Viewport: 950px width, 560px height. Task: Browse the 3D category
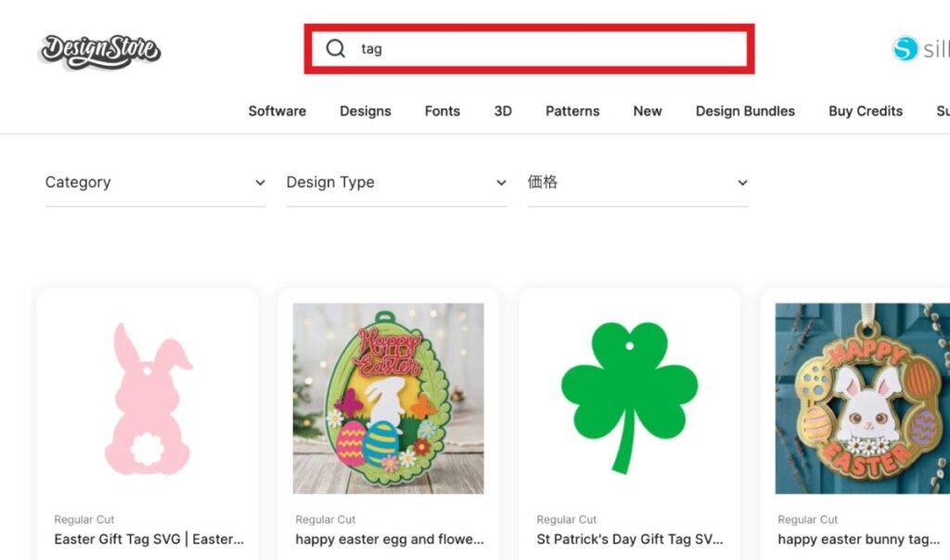[x=503, y=111]
